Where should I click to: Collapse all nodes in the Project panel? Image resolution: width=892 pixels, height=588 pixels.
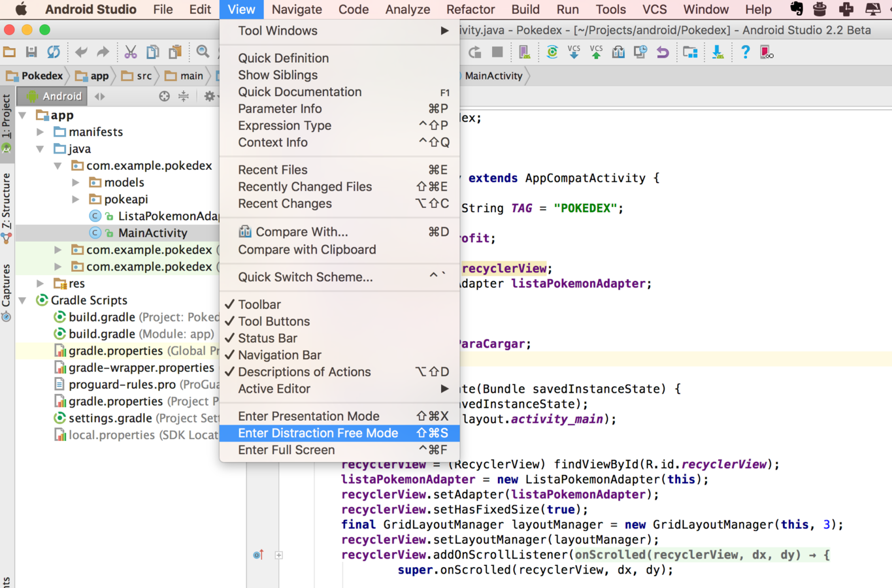point(184,96)
